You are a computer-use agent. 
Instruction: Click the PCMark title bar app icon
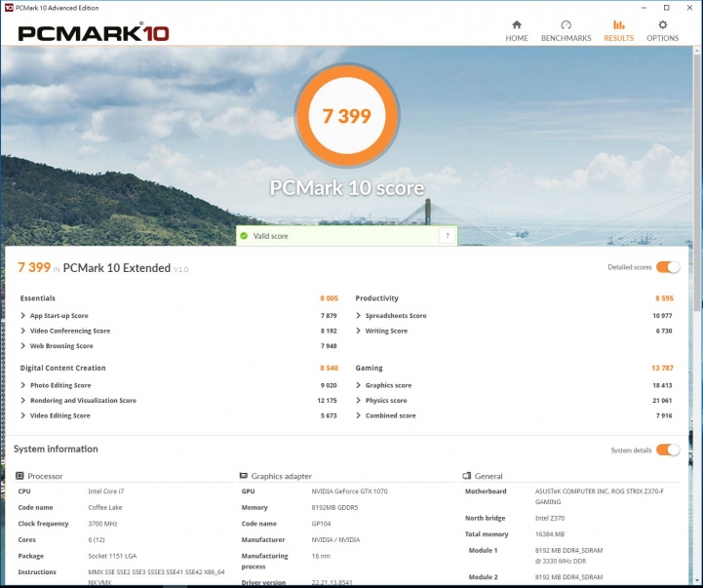9,8
